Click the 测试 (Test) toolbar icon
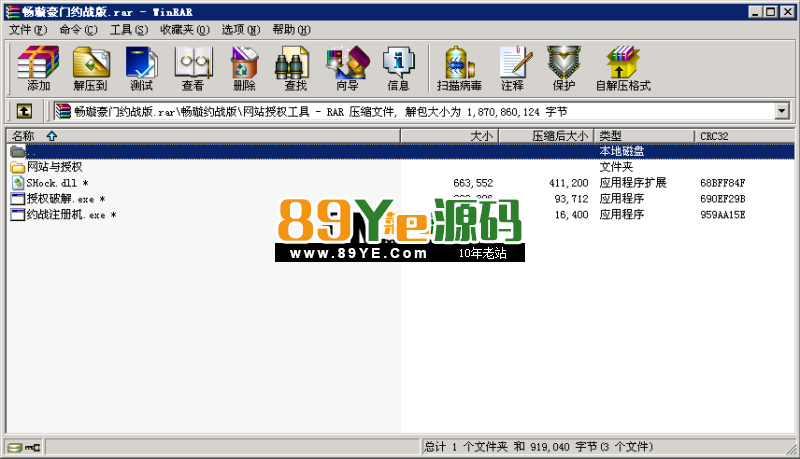Image resolution: width=800 pixels, height=459 pixels. [141, 68]
